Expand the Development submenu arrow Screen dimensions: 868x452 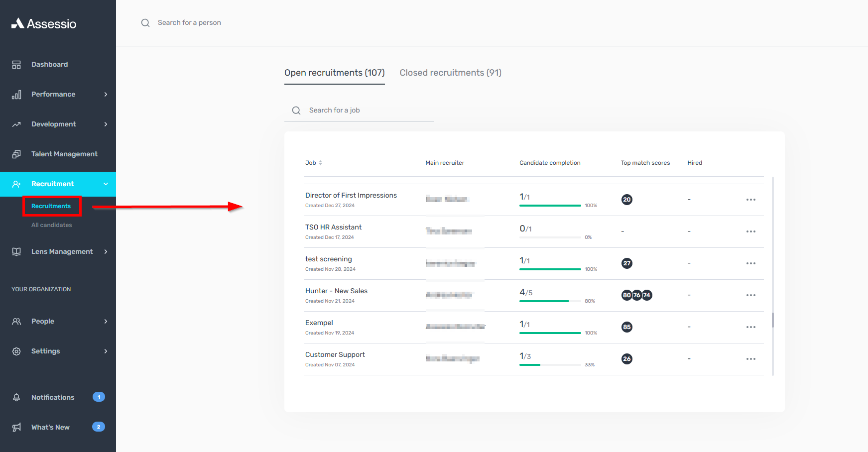click(106, 124)
